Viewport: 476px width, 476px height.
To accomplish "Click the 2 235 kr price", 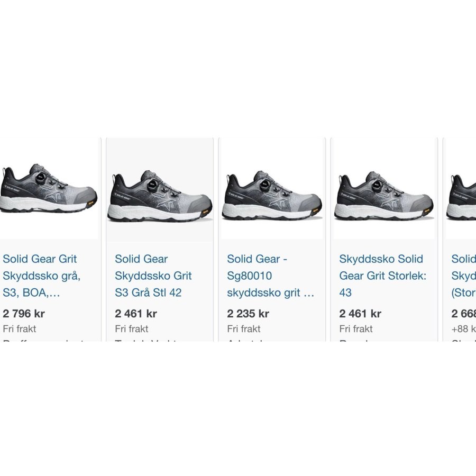I will 248,314.
